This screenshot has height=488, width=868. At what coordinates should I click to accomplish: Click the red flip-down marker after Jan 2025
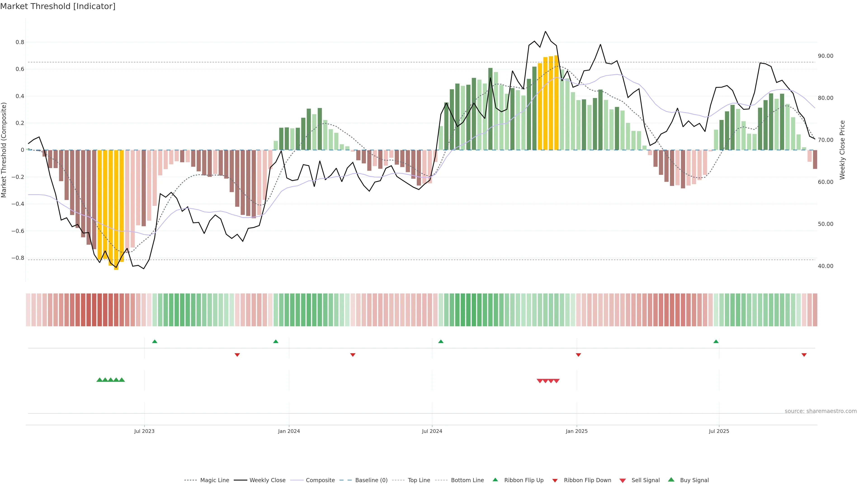click(578, 355)
